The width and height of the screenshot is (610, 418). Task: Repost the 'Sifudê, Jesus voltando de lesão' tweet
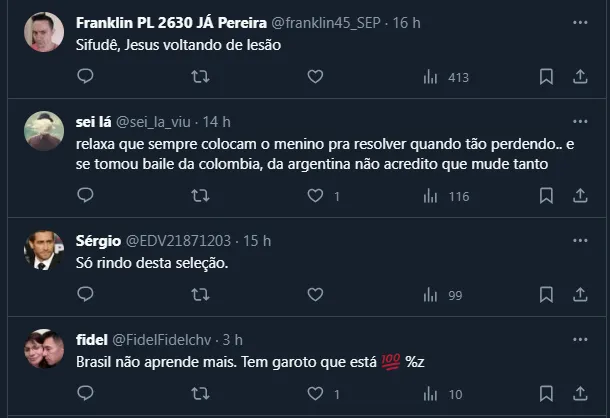tap(200, 77)
